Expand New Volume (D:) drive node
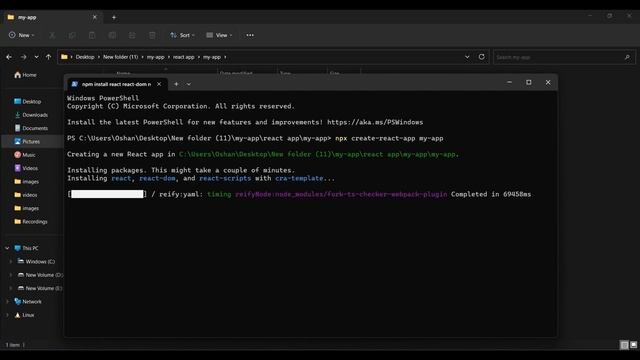This screenshot has height=360, width=640. pyautogui.click(x=11, y=275)
